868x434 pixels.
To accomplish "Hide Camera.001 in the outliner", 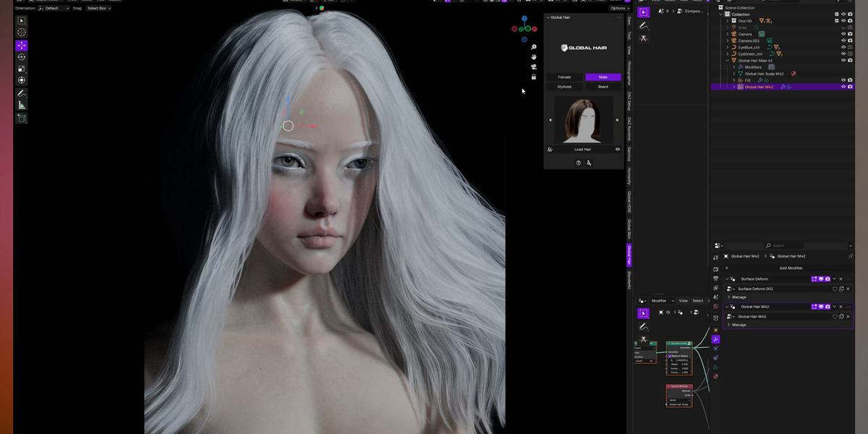I will [x=843, y=41].
